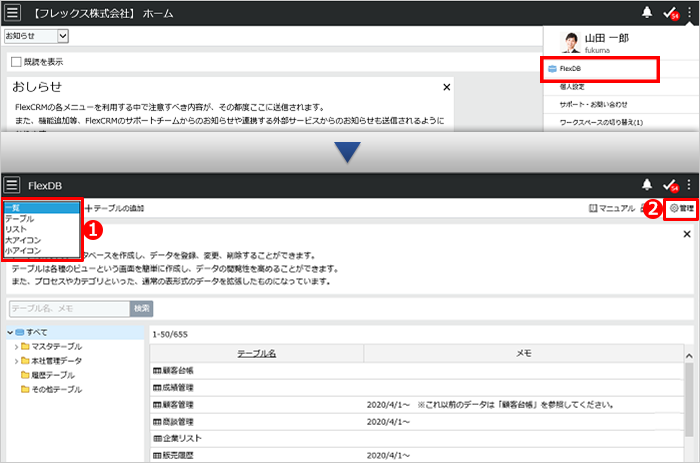
Task: Close the FlexDB description panel
Action: coord(687,234)
